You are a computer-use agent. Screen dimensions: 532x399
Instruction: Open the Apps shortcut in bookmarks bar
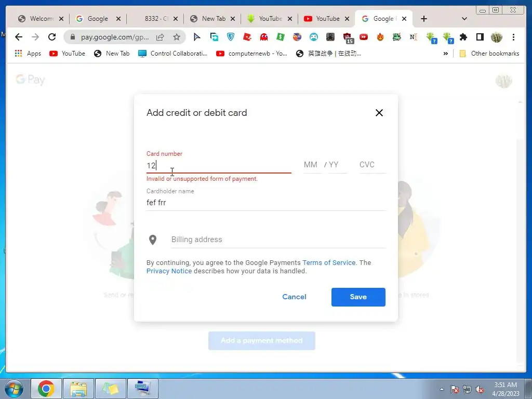(x=28, y=54)
